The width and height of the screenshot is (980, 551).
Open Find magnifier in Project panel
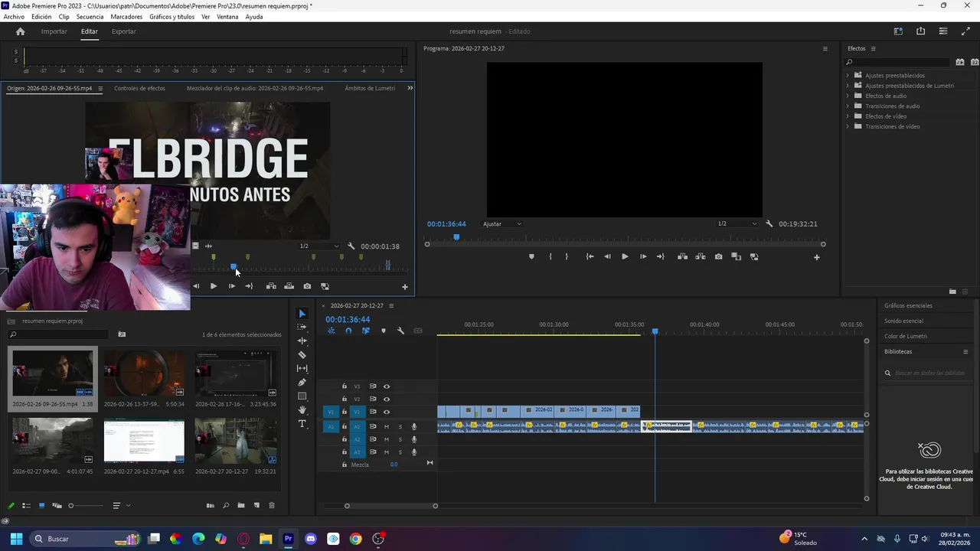[226, 505]
